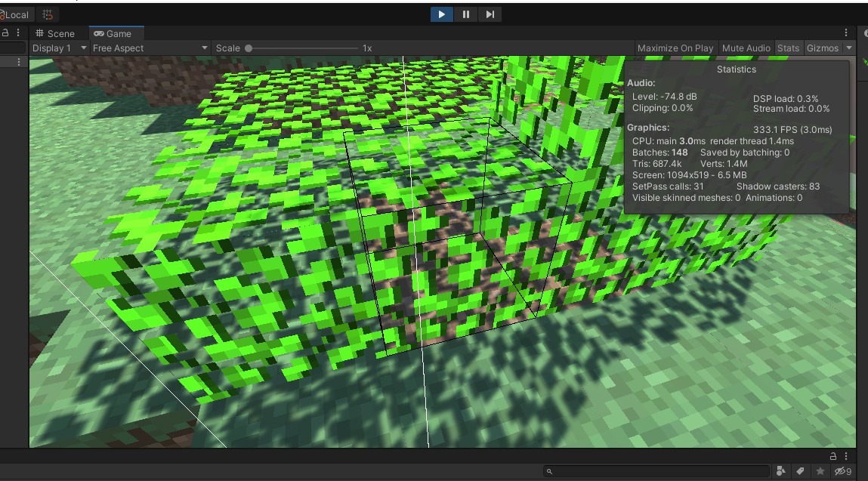Screen dimensions: 868x481
Task: Open the Free Aspect resolution dropdown
Action: pyautogui.click(x=150, y=48)
